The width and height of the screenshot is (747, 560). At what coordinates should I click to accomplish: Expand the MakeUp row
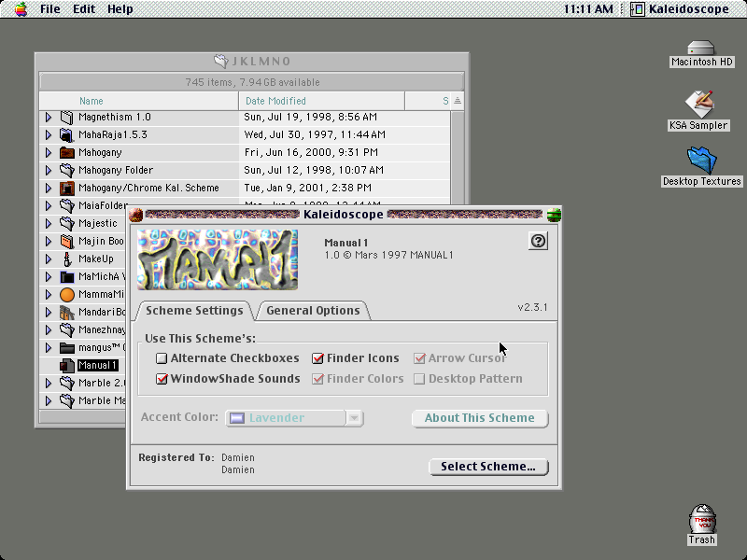49,259
